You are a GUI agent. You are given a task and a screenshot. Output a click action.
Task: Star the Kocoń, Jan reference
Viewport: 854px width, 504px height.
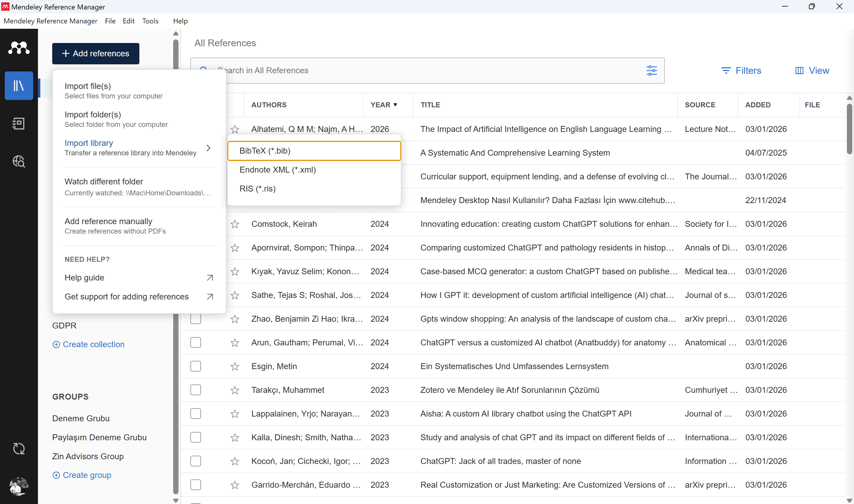[x=235, y=462]
